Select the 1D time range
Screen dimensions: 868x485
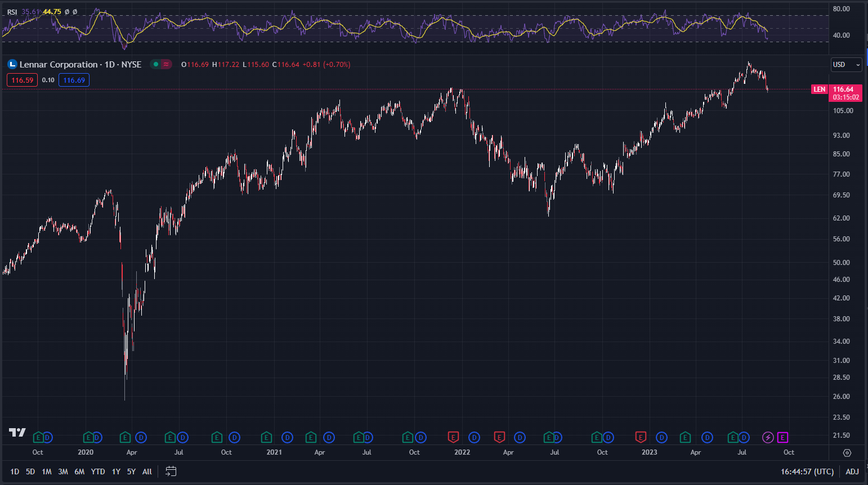tap(15, 471)
